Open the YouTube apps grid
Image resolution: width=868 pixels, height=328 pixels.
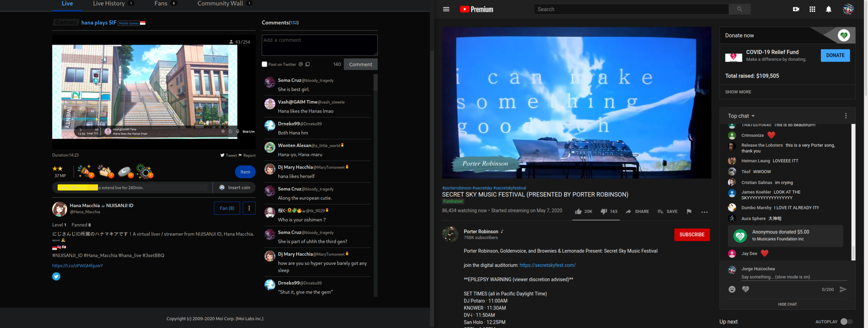[812, 9]
